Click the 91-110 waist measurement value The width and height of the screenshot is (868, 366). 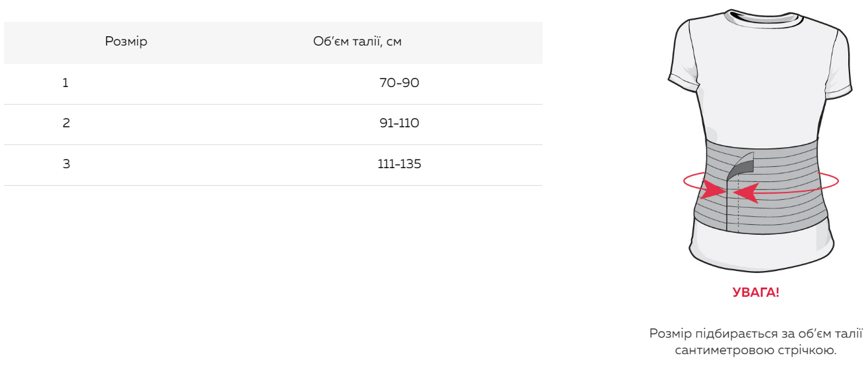[399, 123]
